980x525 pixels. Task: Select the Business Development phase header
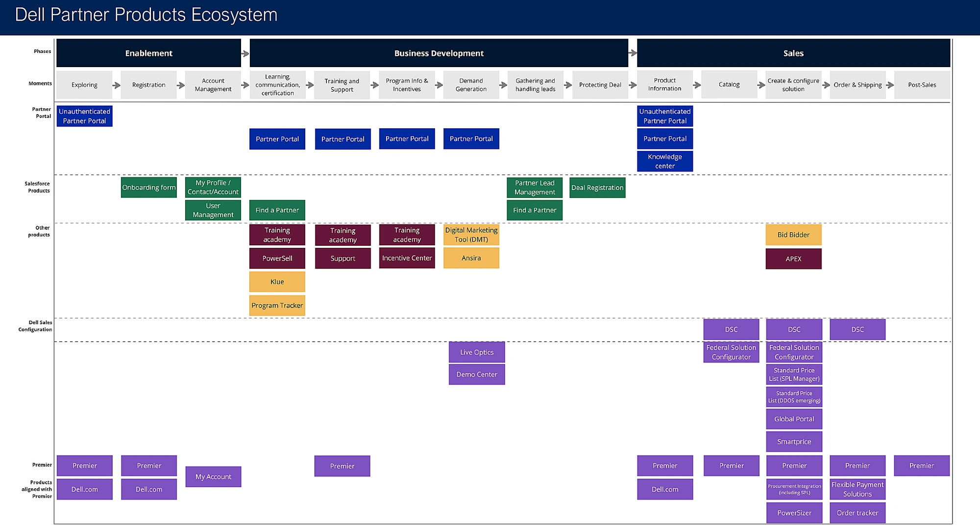point(439,53)
